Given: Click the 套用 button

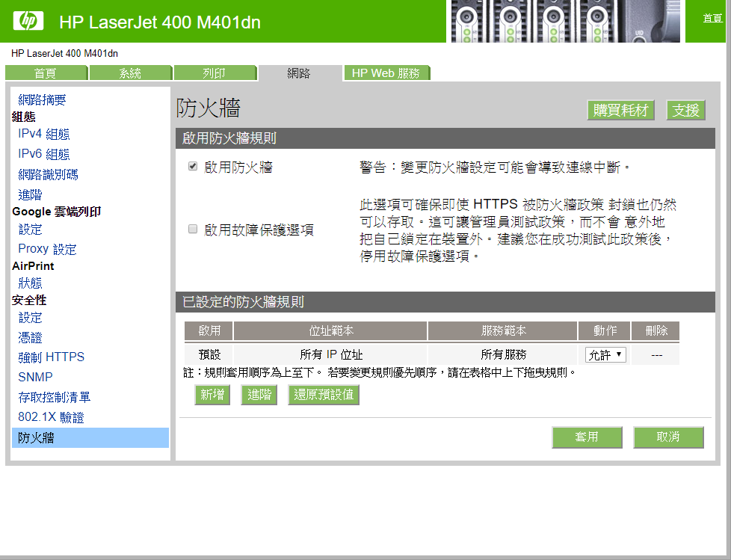Looking at the screenshot, I should (587, 437).
